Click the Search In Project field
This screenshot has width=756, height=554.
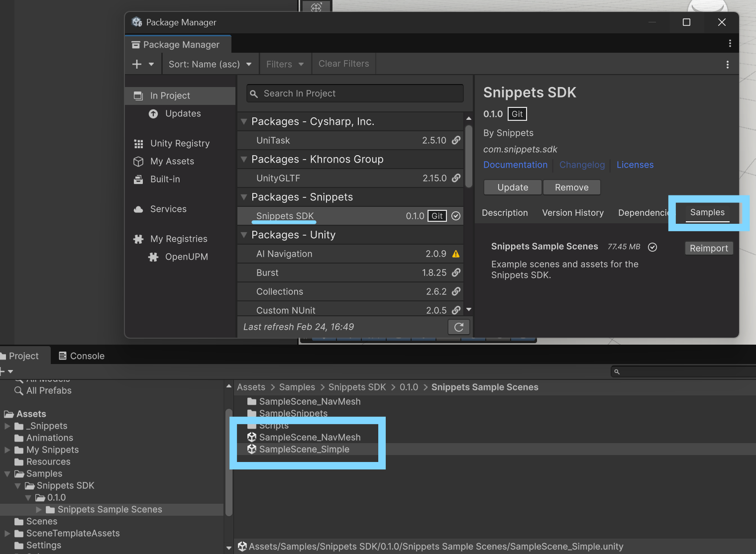click(x=355, y=93)
